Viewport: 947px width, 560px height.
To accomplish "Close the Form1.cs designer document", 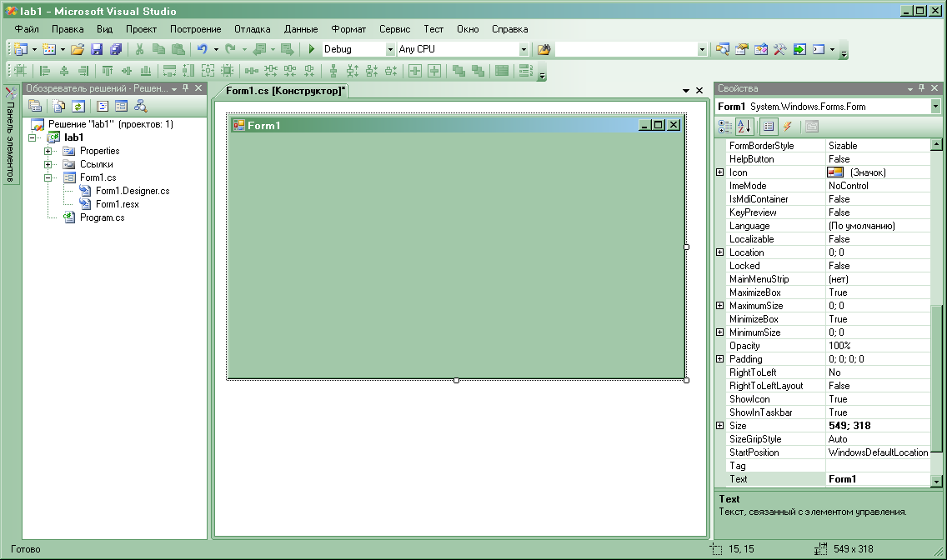I will pos(699,91).
